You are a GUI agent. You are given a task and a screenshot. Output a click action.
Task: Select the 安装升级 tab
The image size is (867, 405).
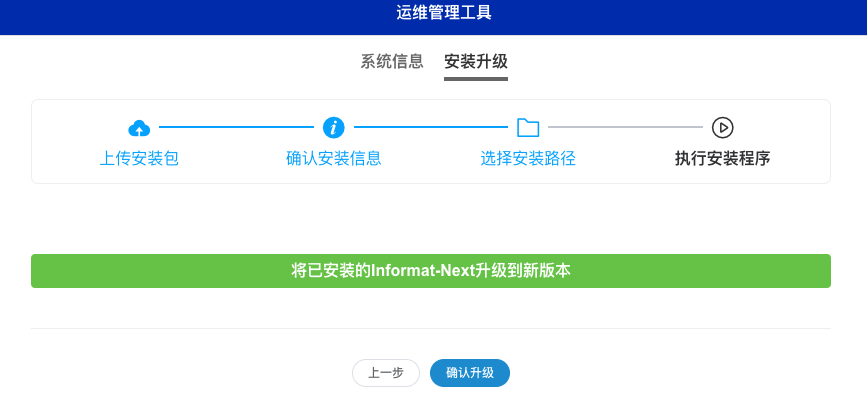pos(476,61)
